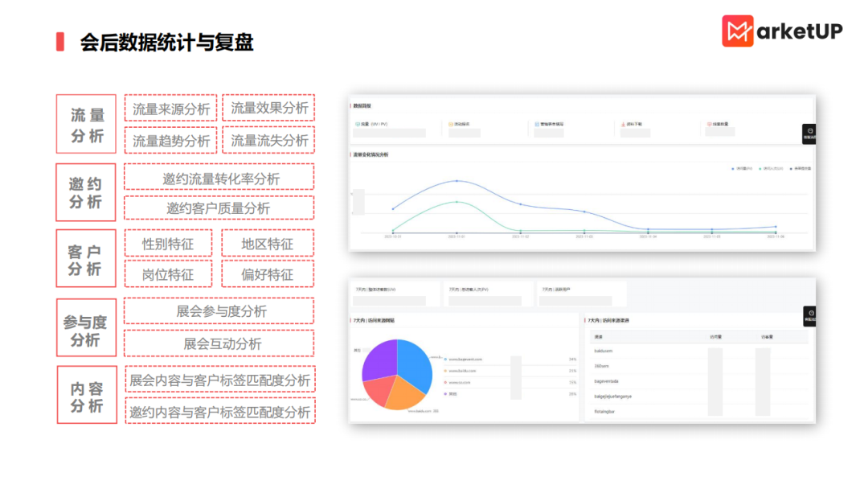Select the 流量来源分析 box

pyautogui.click(x=170, y=109)
